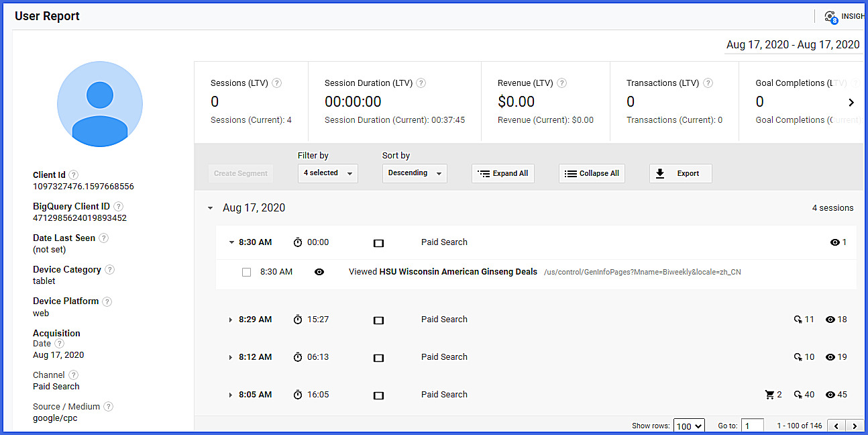Click the stopwatch duration icon on the 8:29 AM session
The width and height of the screenshot is (868, 435).
click(298, 319)
